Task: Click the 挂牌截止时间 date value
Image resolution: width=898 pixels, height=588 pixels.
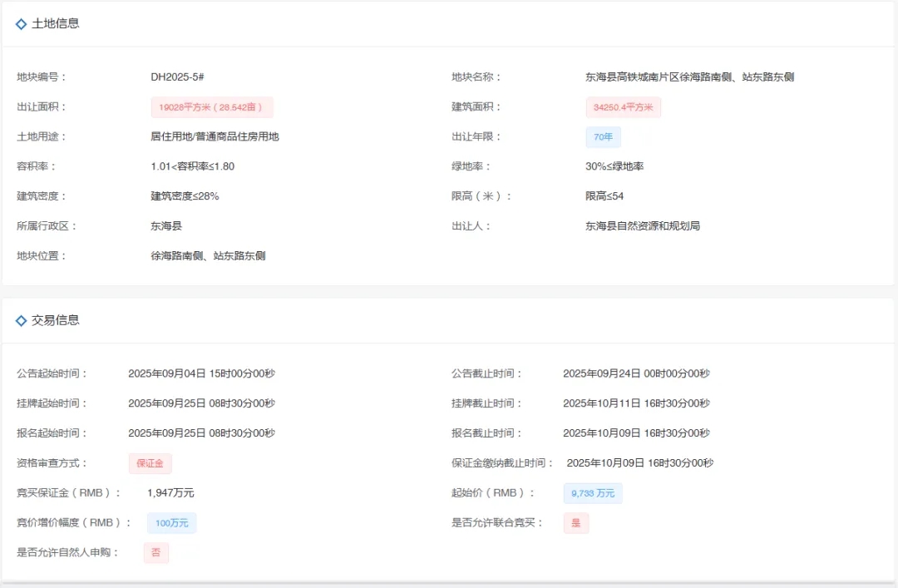Action: point(636,403)
